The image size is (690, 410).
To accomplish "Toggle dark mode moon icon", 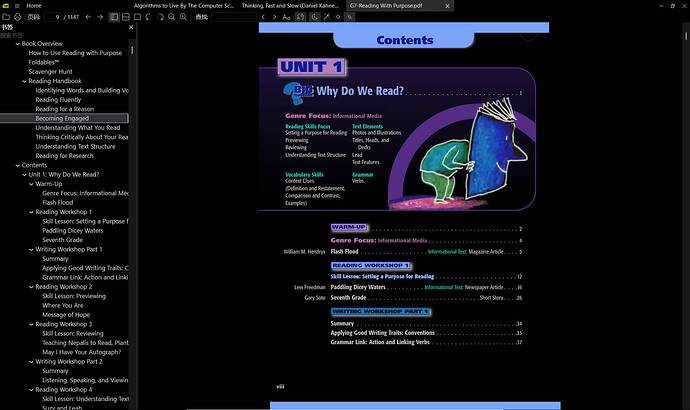I will 315,17.
